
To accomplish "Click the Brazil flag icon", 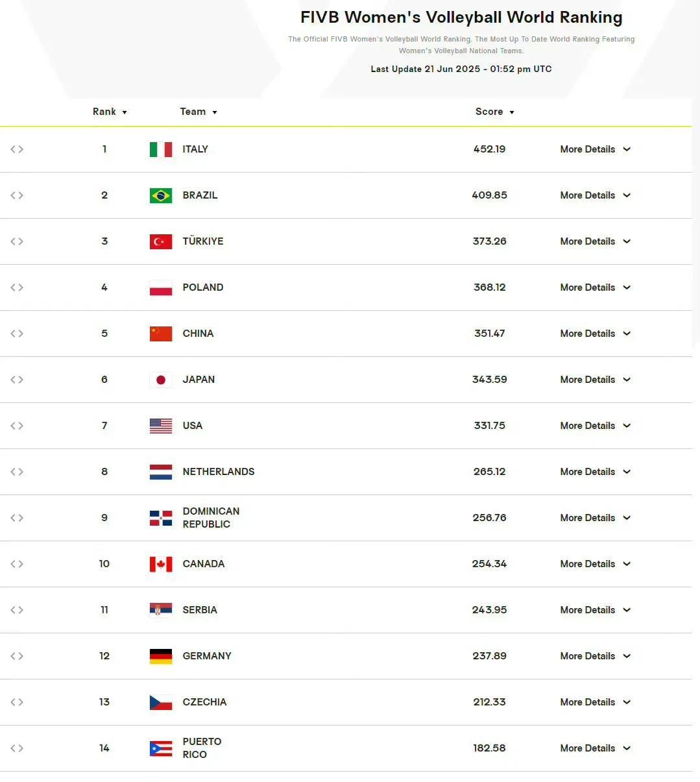I will (161, 195).
